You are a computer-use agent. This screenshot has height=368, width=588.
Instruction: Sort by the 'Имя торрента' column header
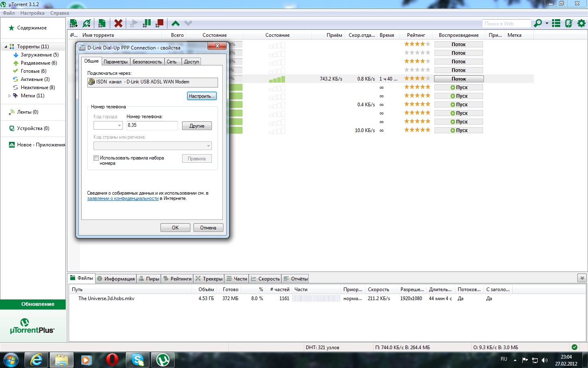98,35
